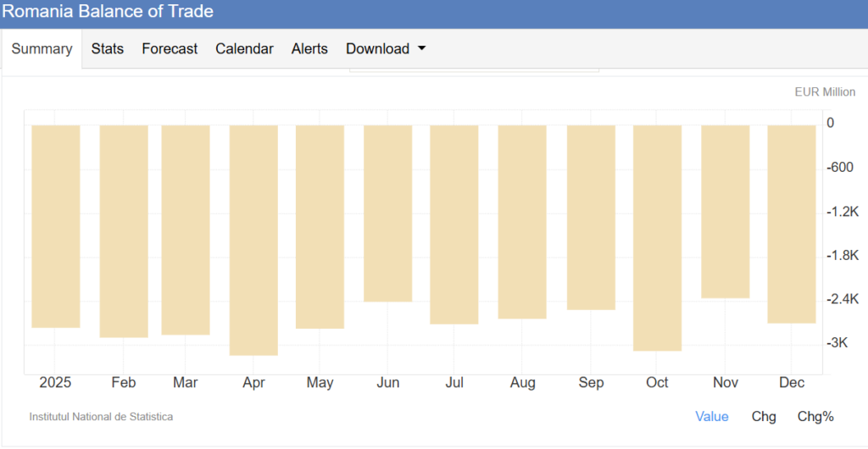This screenshot has height=449, width=868.
Task: Click the Institutul National de Statistica source
Action: click(101, 417)
